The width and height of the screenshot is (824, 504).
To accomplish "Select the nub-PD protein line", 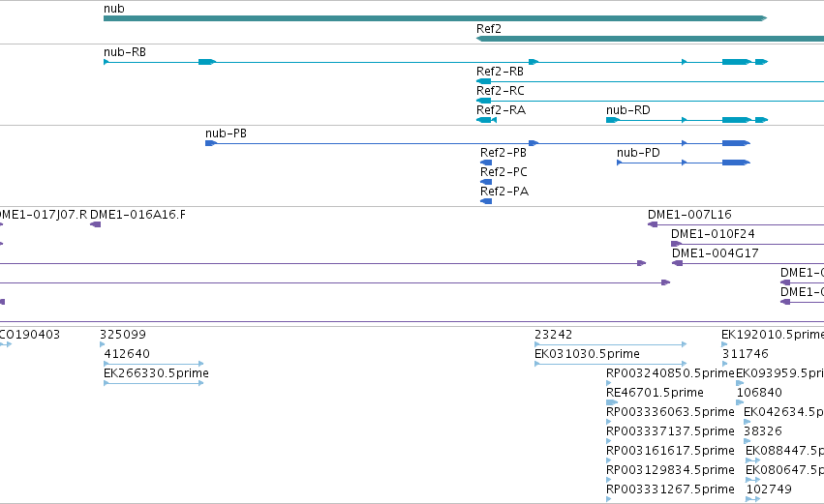I will [x=684, y=163].
